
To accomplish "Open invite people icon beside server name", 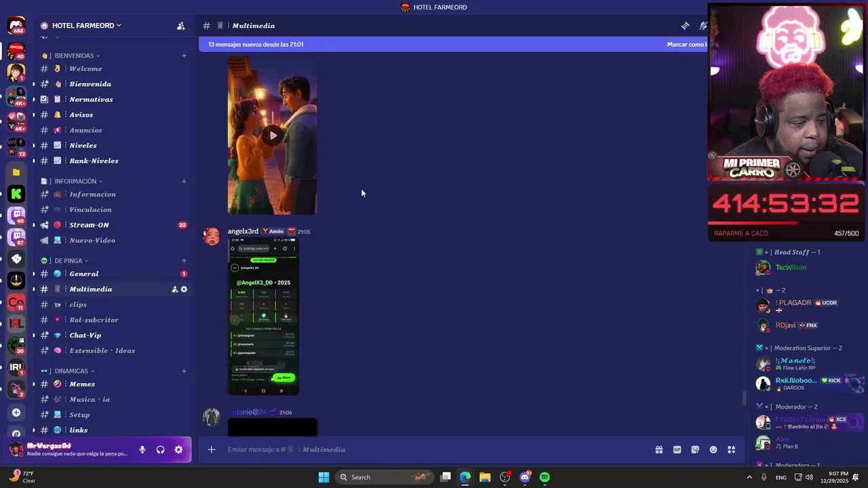I will (x=181, y=26).
